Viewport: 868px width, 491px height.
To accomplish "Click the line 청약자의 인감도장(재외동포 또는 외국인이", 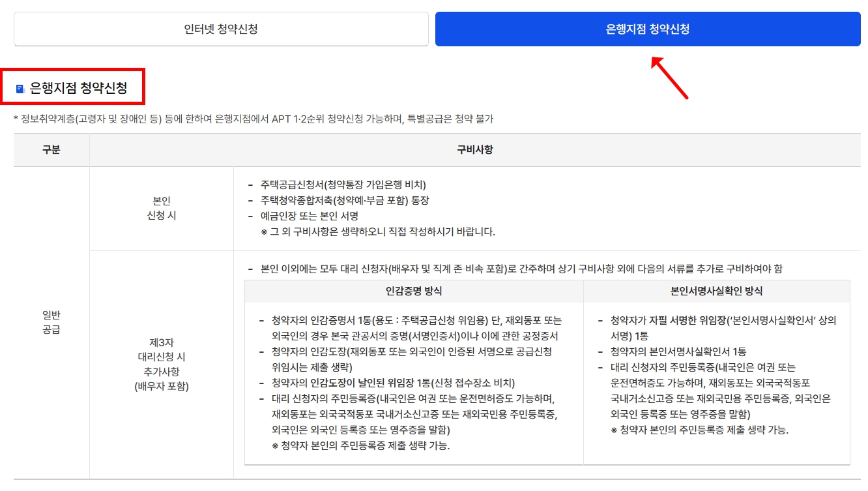I will pos(412,359).
